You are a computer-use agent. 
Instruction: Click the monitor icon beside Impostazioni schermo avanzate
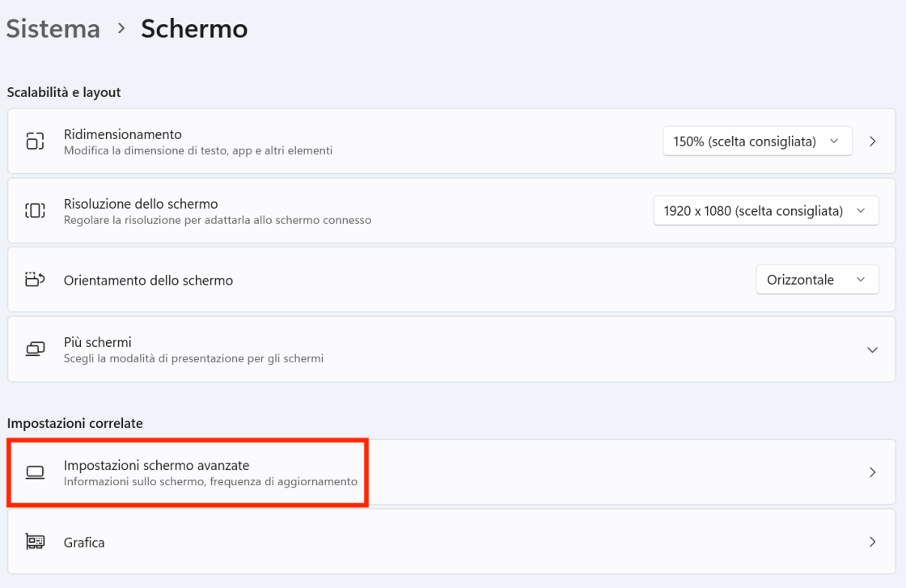tap(36, 473)
